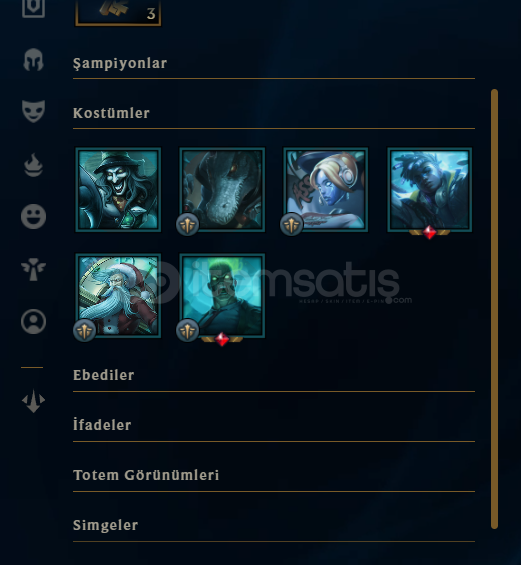Select the grinning jester hat skin thumbnail
This screenshot has height=565, width=521.
click(x=118, y=190)
